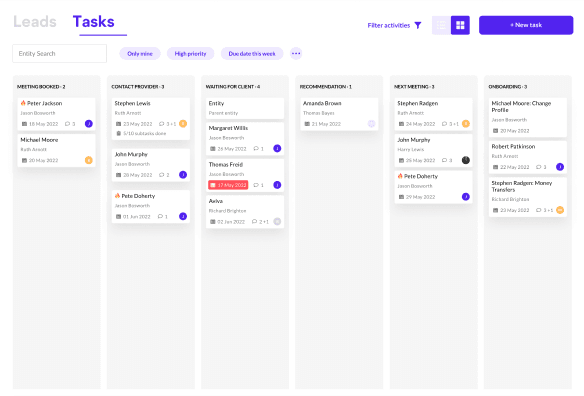The height and width of the screenshot is (396, 584).
Task: Open the Entity placeholder card
Action: pos(245,108)
